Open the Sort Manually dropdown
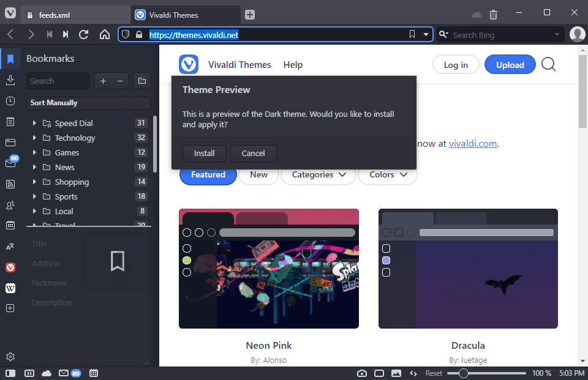588x380 pixels. [x=88, y=103]
